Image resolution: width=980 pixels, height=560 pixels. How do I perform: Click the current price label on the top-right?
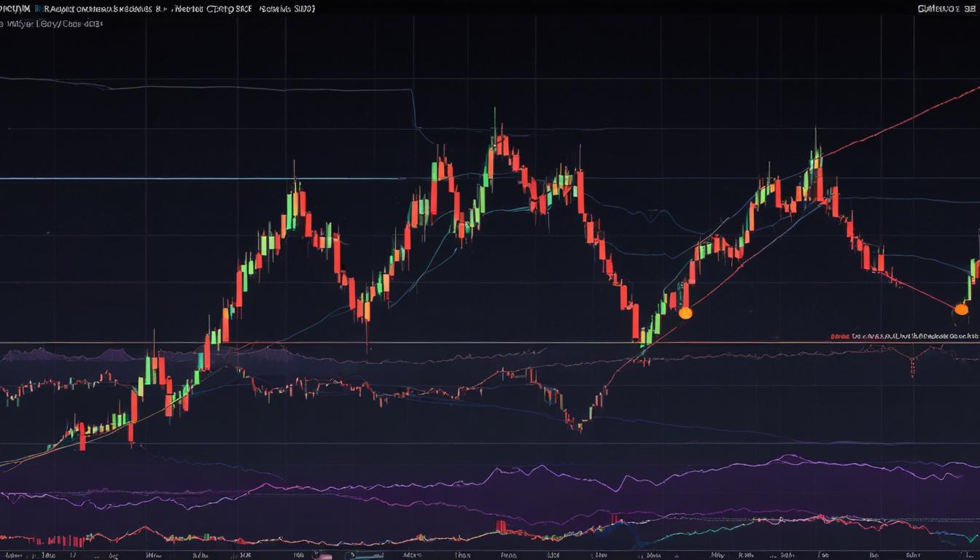click(x=941, y=7)
